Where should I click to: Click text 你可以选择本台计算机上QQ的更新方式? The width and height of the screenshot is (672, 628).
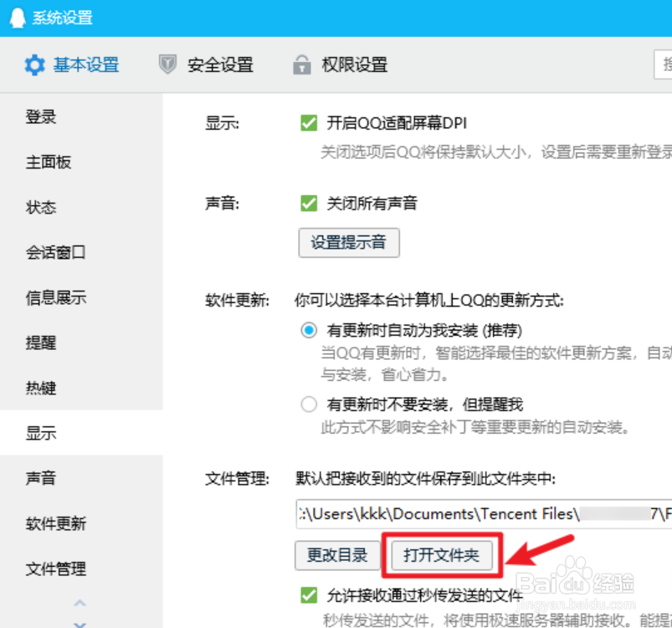pos(428,301)
